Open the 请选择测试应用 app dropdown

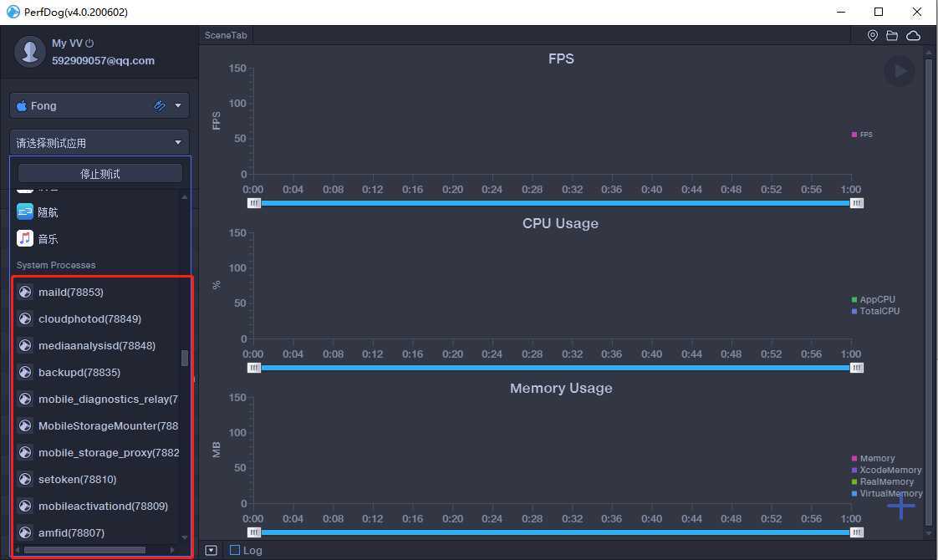coord(99,142)
